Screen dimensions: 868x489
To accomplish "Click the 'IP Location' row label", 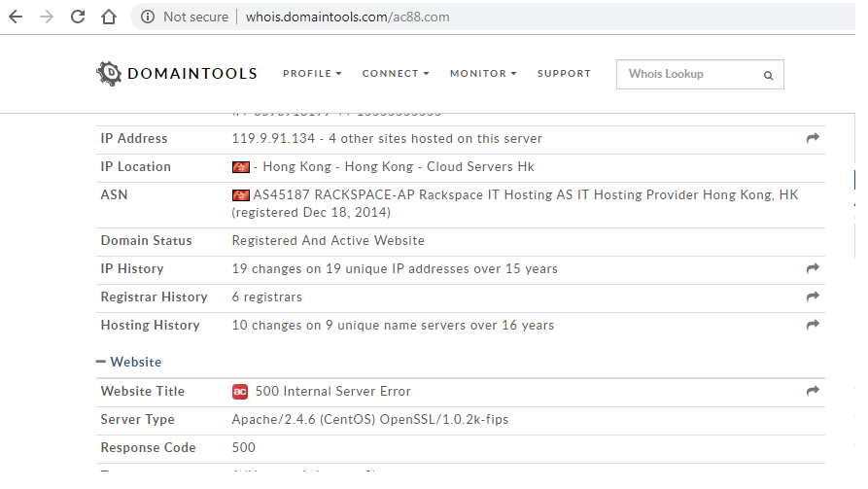I will pyautogui.click(x=136, y=166).
